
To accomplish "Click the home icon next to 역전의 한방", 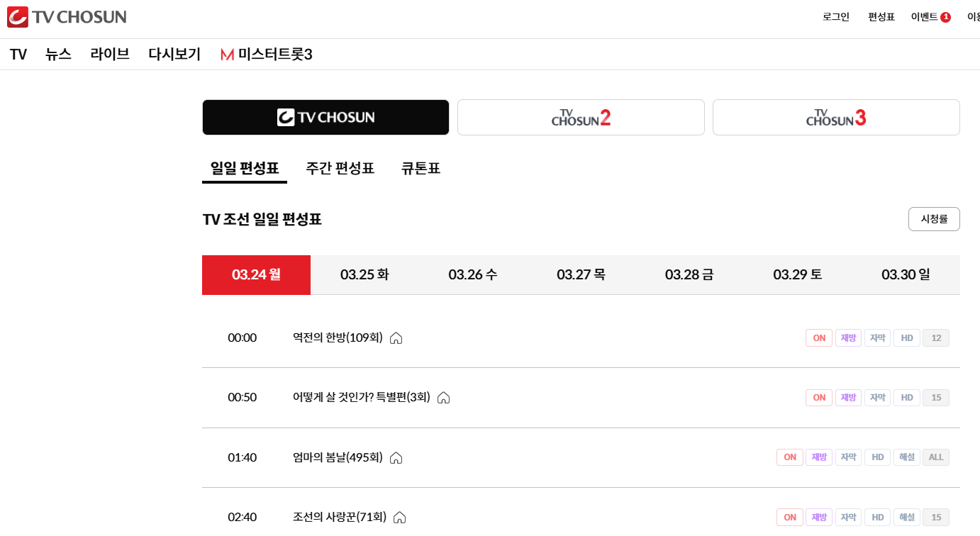I will click(x=396, y=338).
